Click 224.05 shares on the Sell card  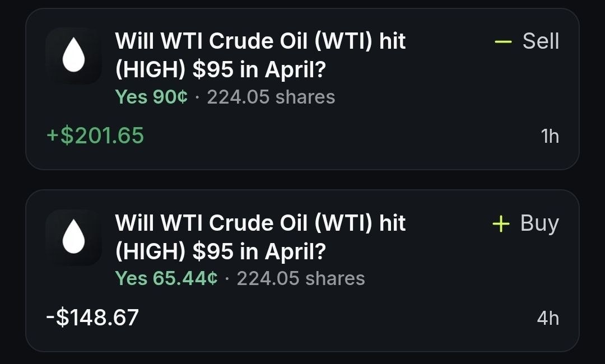(271, 97)
